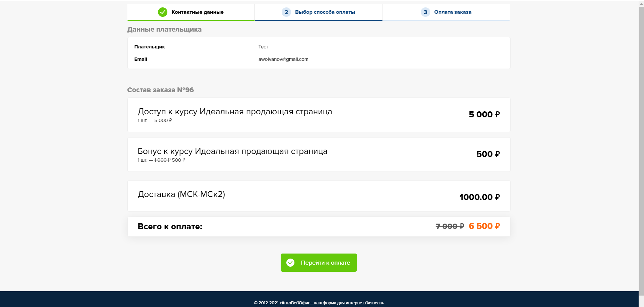This screenshot has width=644, height=307.
Task: Click the white checkmark icon on the green button
Action: 290,263
